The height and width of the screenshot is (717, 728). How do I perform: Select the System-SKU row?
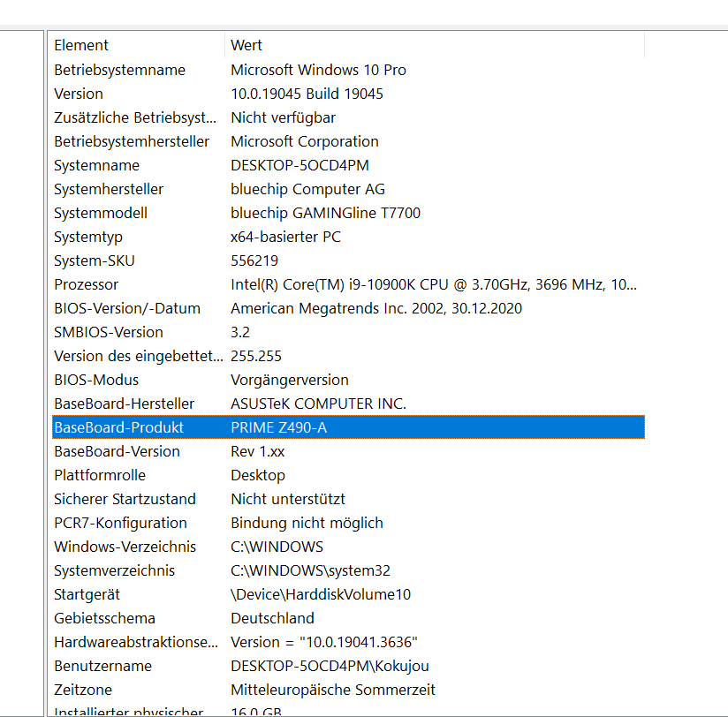[348, 260]
